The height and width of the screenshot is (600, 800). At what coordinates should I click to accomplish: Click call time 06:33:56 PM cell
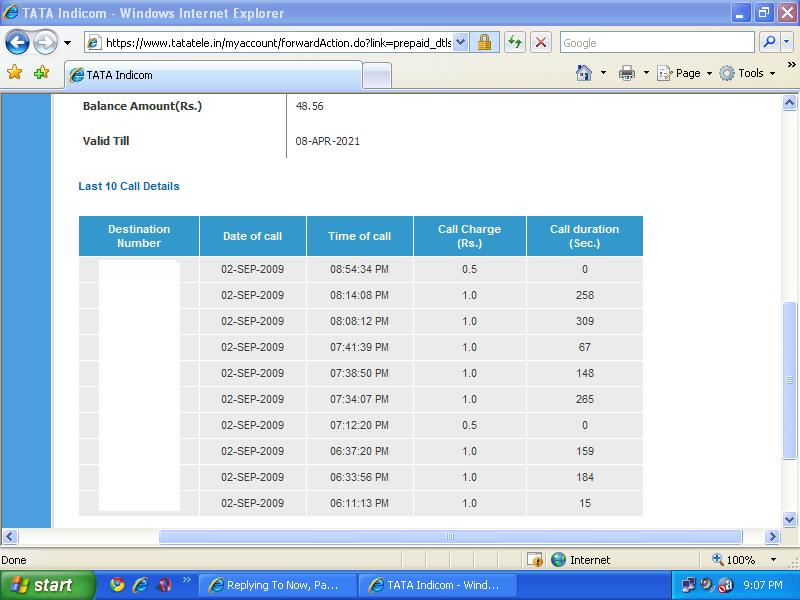pyautogui.click(x=359, y=478)
